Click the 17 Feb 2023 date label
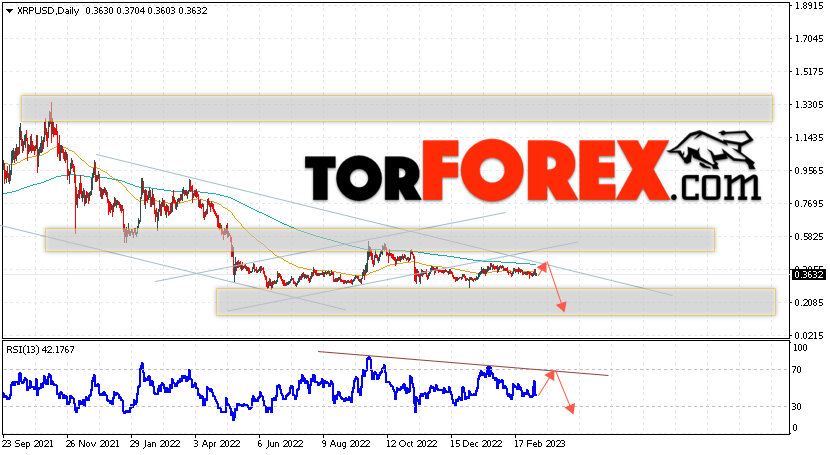Viewport: 830px width, 455px height. (x=540, y=443)
